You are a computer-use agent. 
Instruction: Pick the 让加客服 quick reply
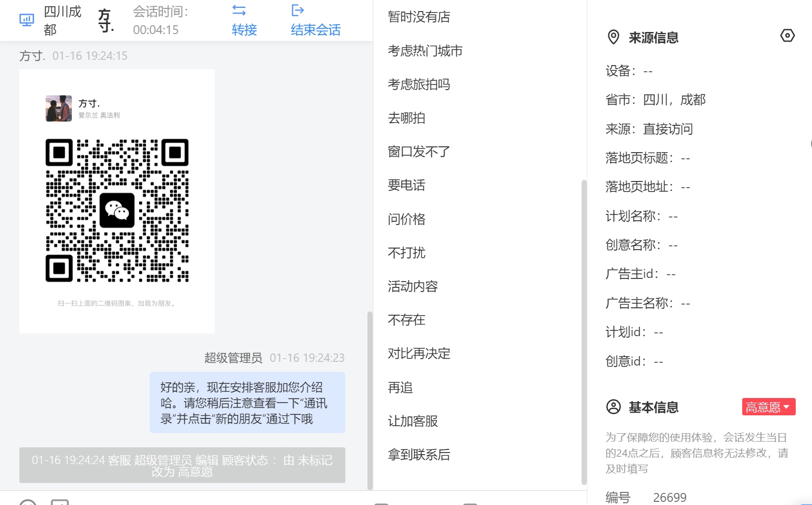[413, 421]
